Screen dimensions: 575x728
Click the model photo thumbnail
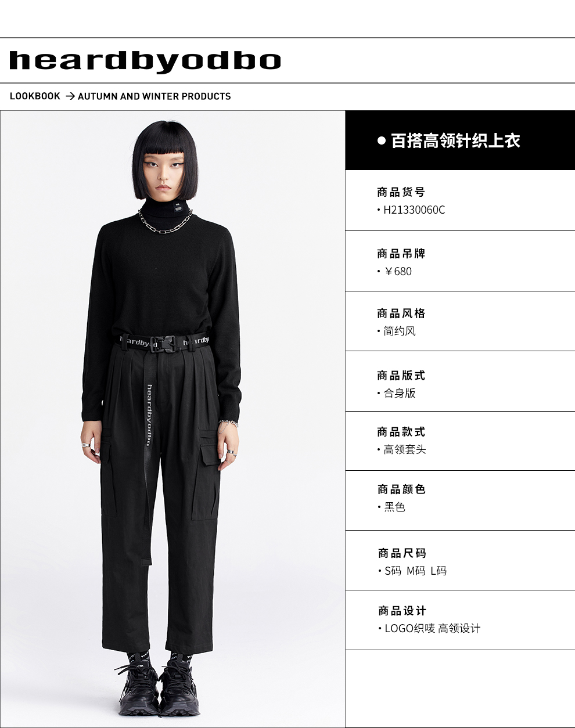click(173, 419)
